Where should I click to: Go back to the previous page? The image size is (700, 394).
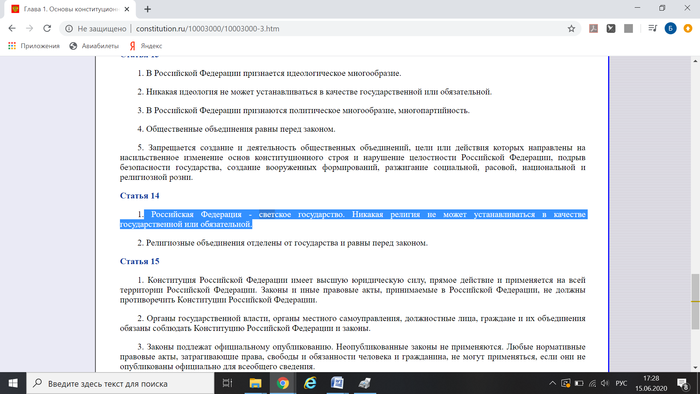click(12, 29)
